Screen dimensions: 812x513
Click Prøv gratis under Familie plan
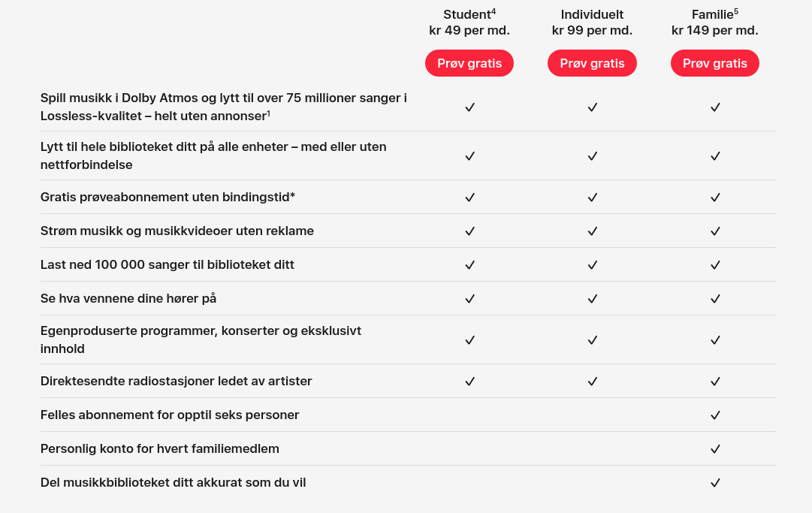(x=714, y=63)
